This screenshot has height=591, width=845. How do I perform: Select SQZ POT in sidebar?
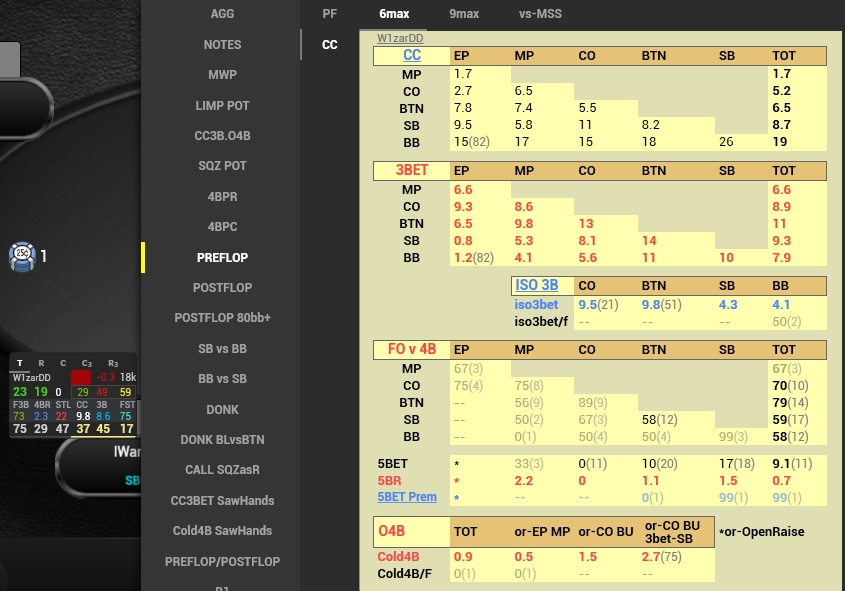pyautogui.click(x=222, y=166)
